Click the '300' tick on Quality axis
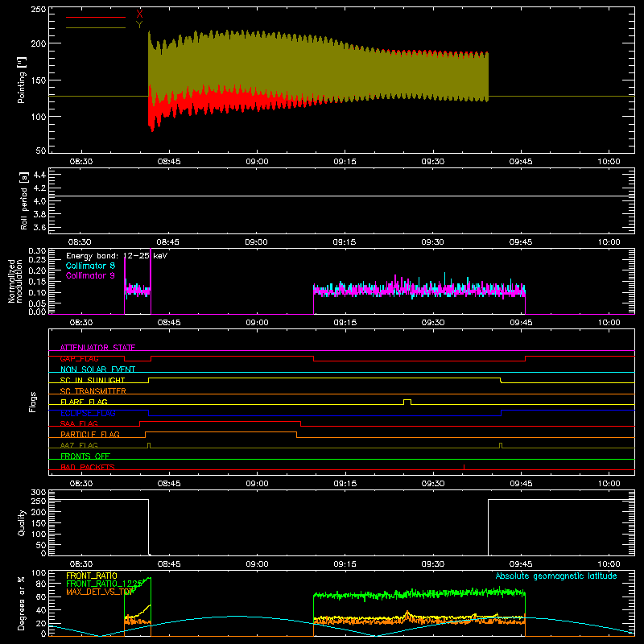Image resolution: width=644 pixels, height=644 pixels. point(39,493)
